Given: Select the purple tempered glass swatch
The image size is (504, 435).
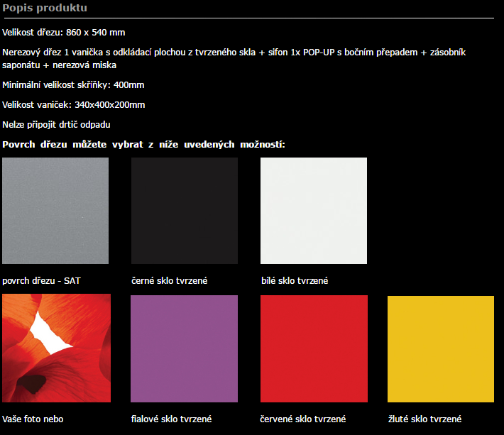Looking at the screenshot, I should [185, 348].
